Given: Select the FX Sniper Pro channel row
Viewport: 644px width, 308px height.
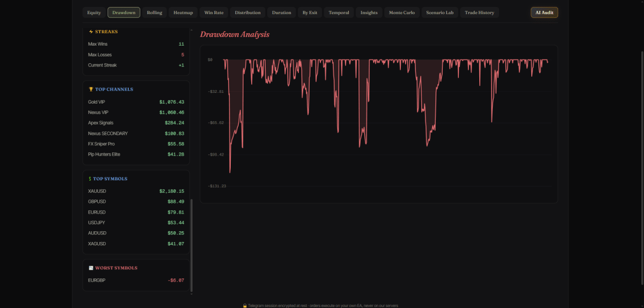Looking at the screenshot, I should tap(136, 144).
